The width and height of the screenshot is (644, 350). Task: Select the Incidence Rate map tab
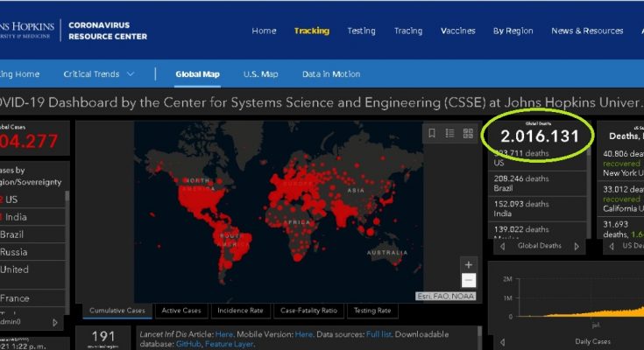point(240,311)
